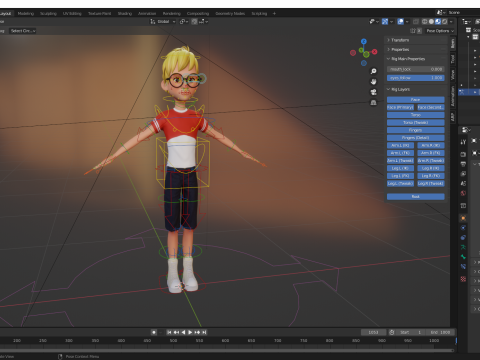Switch to Sculpting workspace tab

point(48,13)
